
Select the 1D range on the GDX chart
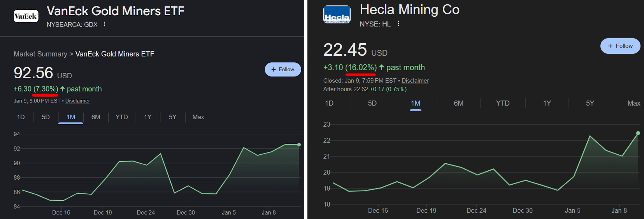click(x=21, y=117)
